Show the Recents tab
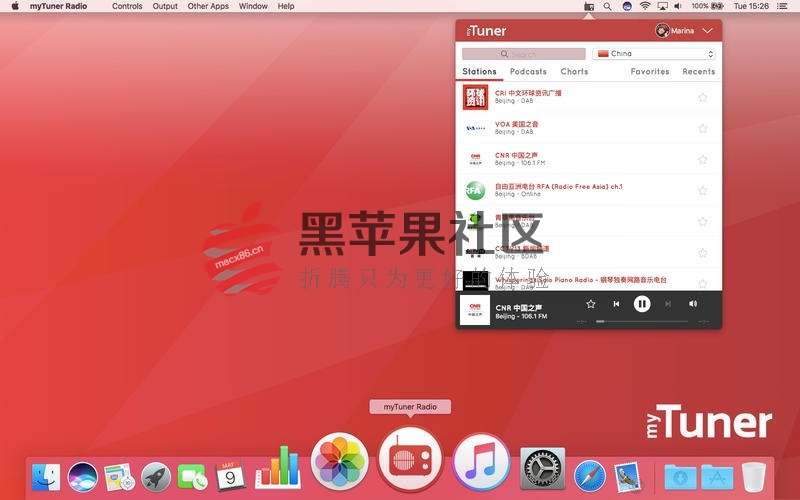Image resolution: width=800 pixels, height=500 pixels. (x=698, y=72)
